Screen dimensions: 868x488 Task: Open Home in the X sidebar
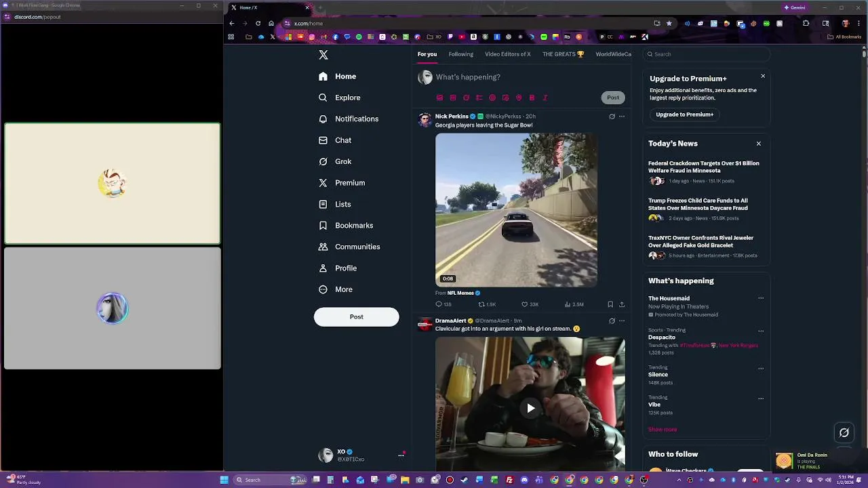(x=338, y=77)
